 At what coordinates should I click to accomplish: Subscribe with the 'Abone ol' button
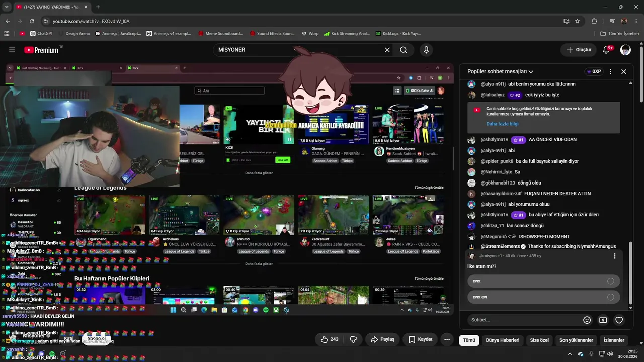coord(96,339)
